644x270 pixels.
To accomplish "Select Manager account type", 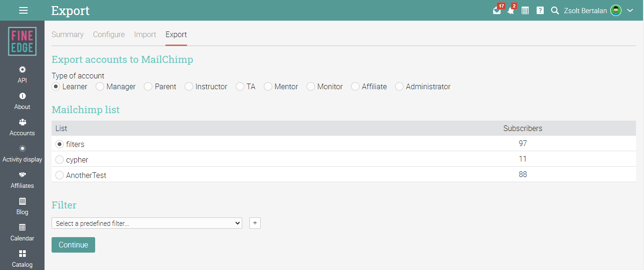I will [100, 86].
